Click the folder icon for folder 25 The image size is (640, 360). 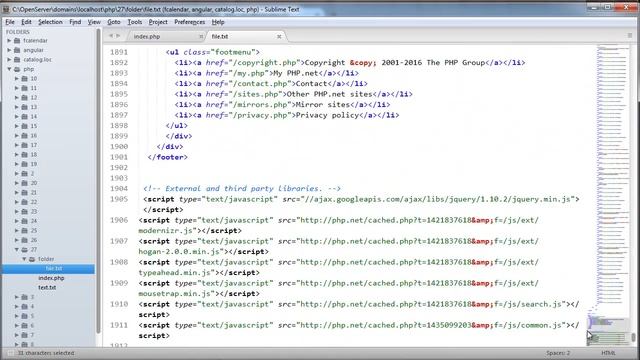pyautogui.click(x=24, y=230)
